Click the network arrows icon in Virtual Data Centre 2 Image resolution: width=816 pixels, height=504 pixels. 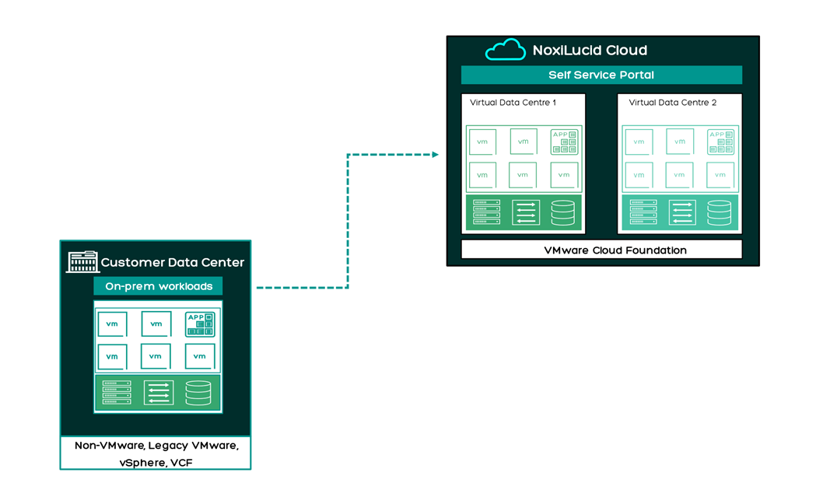pyautogui.click(x=681, y=212)
